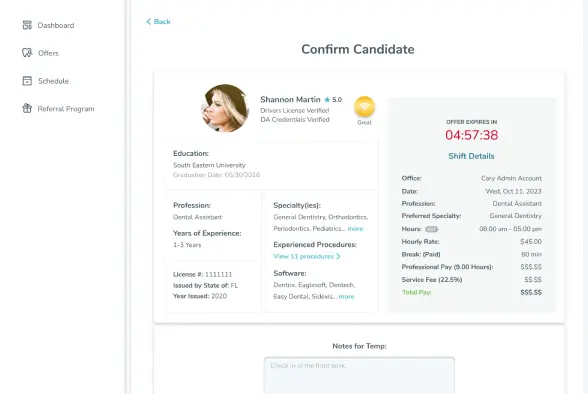Click the Referral Program gift icon
The width and height of the screenshot is (588, 394).
pos(27,108)
